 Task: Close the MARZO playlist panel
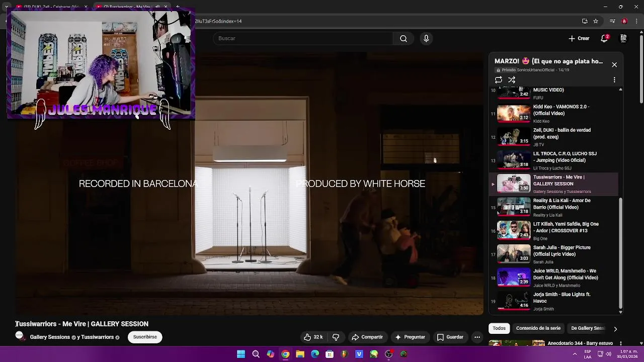614,65
